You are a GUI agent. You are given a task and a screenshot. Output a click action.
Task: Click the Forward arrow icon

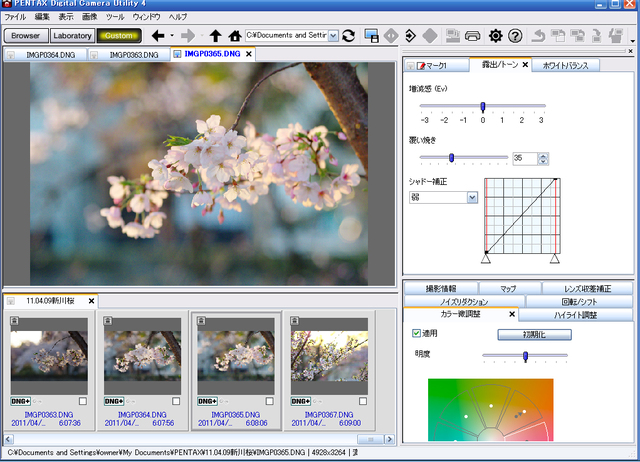pyautogui.click(x=188, y=36)
